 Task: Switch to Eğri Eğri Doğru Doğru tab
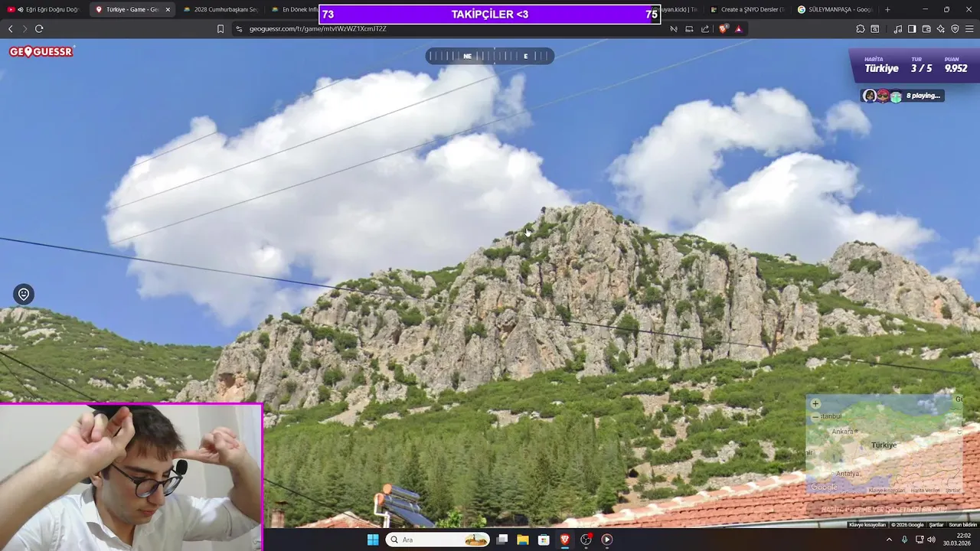pyautogui.click(x=45, y=9)
